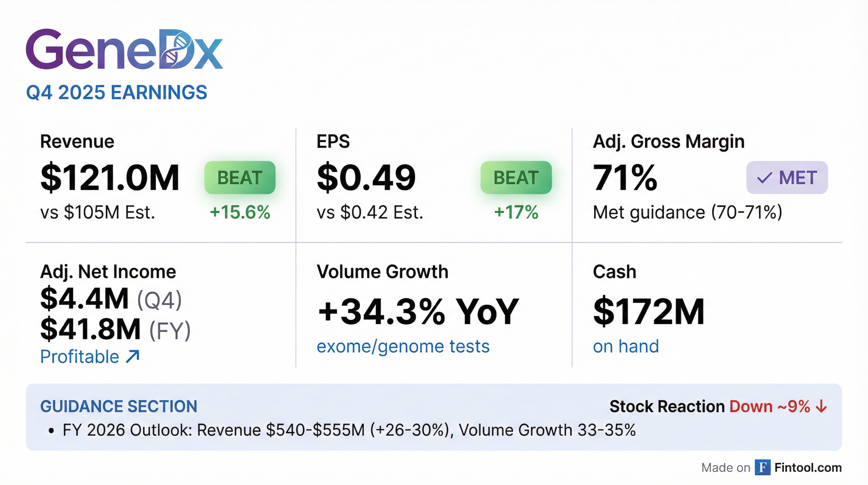Click the exome/genome tests link
Image resolution: width=868 pixels, height=485 pixels.
click(x=403, y=346)
